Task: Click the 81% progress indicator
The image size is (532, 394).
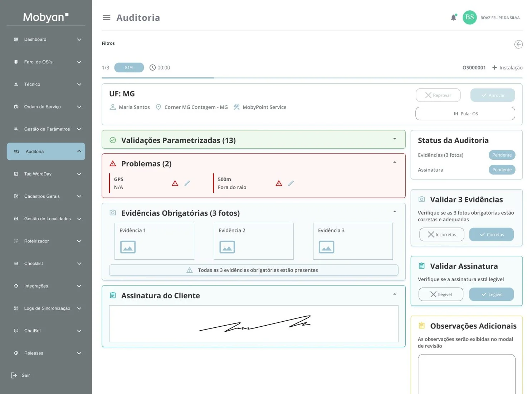Action: tap(129, 68)
